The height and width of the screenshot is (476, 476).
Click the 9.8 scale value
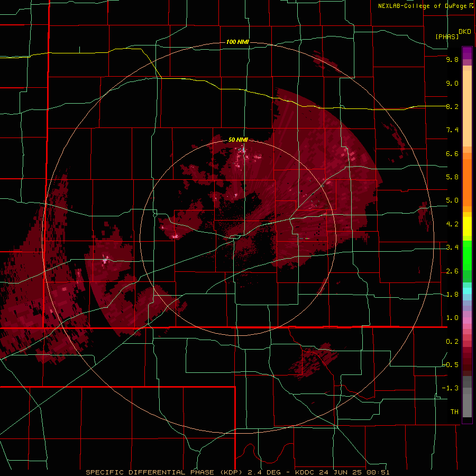pyautogui.click(x=452, y=60)
